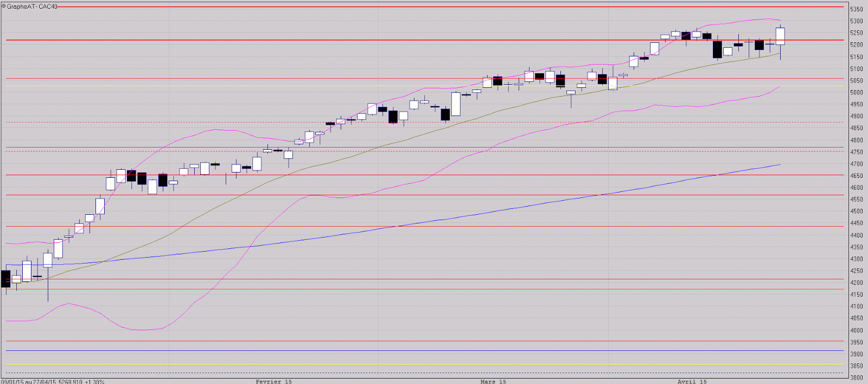Click the 5300 price axis label
This screenshot has height=384, width=868.
[x=856, y=21]
